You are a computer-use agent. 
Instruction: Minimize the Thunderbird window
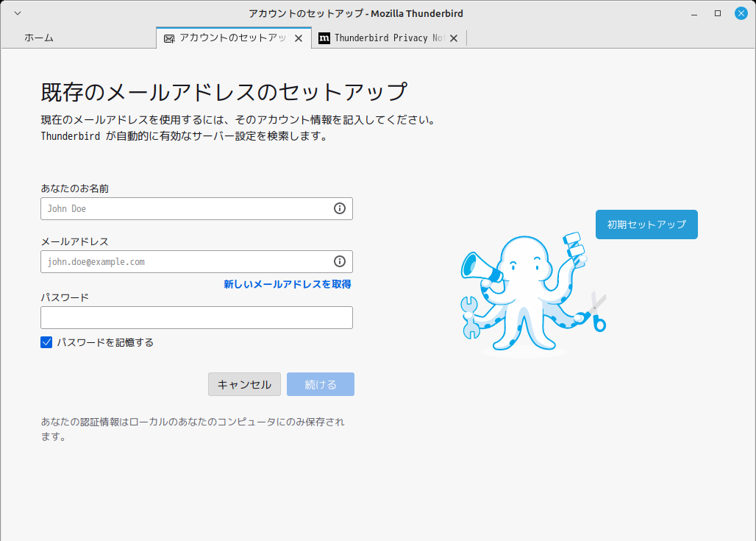(x=694, y=13)
